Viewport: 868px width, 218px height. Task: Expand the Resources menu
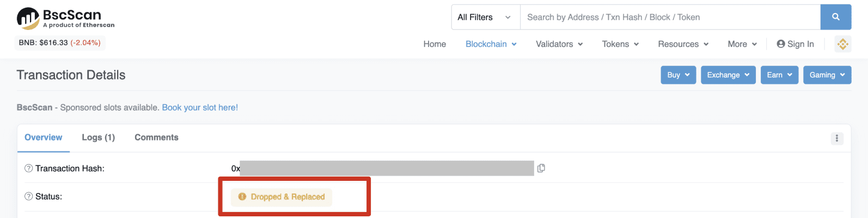point(683,44)
